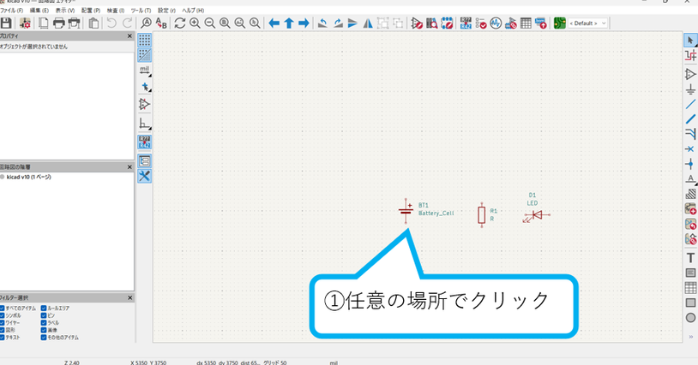
Task: Toggle シンボル filter checkbox
Action: pos(2,315)
